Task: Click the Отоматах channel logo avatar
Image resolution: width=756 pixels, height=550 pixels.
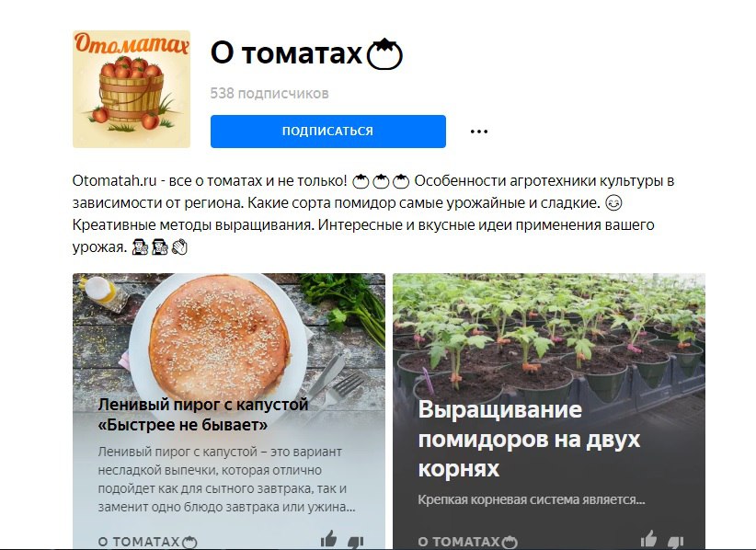Action: 132,88
